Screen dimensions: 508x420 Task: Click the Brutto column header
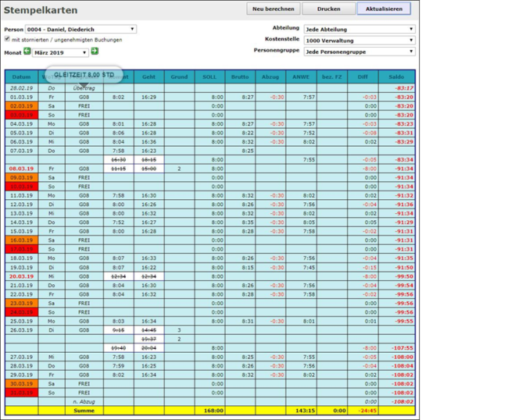point(240,77)
